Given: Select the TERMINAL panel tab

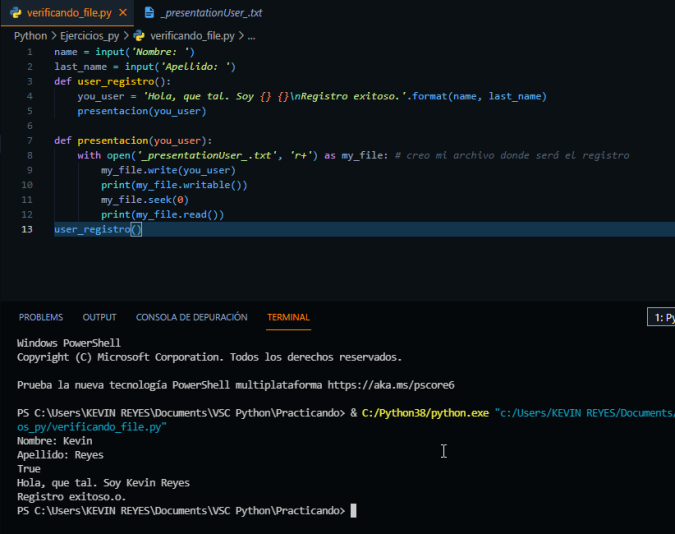Looking at the screenshot, I should pos(288,317).
